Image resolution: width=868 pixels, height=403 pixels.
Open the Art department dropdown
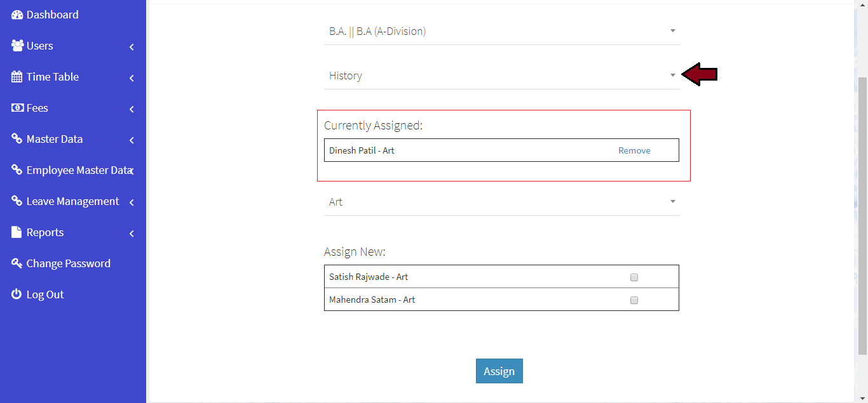(501, 202)
